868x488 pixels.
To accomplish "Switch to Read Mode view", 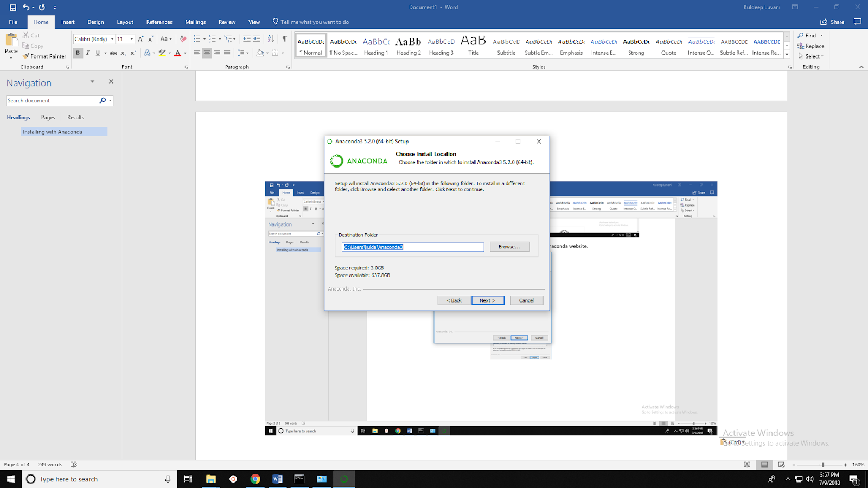I will pos(747,465).
